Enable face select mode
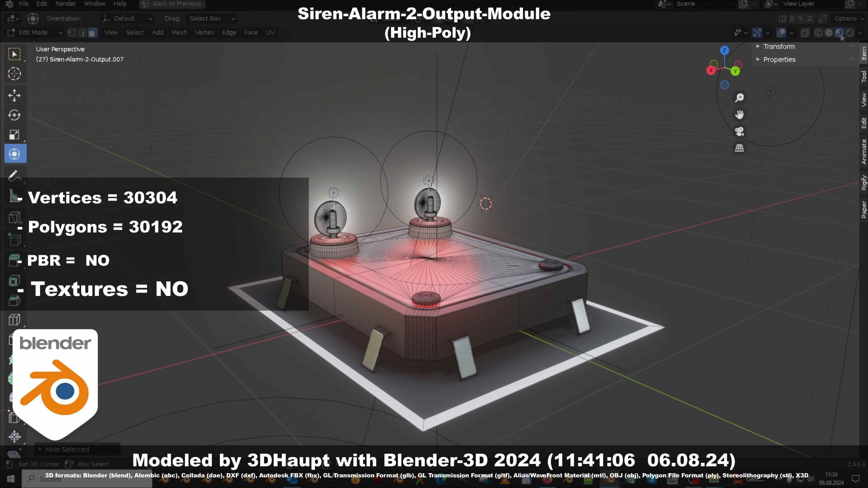The image size is (868, 488). 93,32
